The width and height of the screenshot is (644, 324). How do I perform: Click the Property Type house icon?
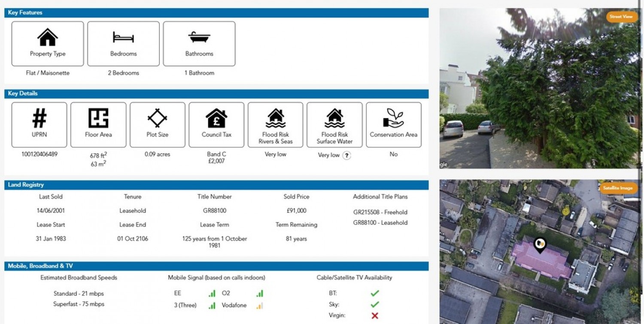click(x=48, y=37)
